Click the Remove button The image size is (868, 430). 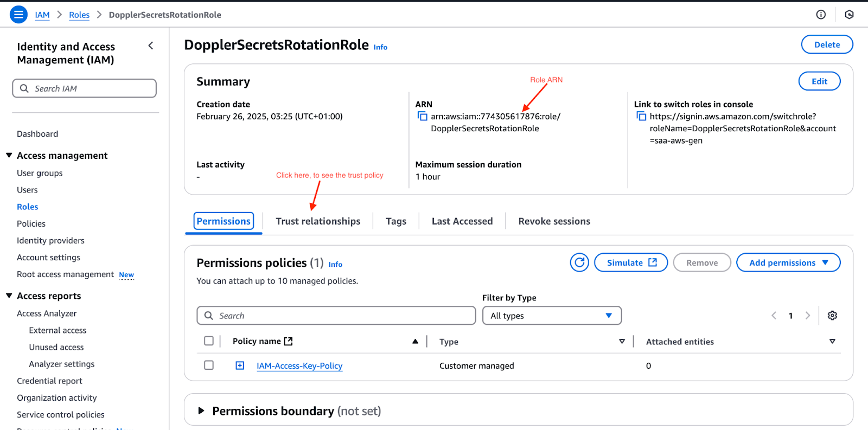[702, 262]
